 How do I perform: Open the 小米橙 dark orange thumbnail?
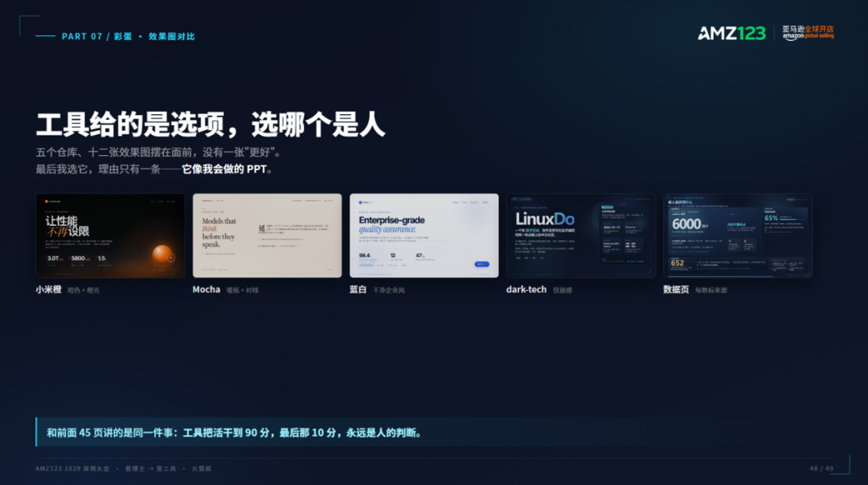pos(110,235)
